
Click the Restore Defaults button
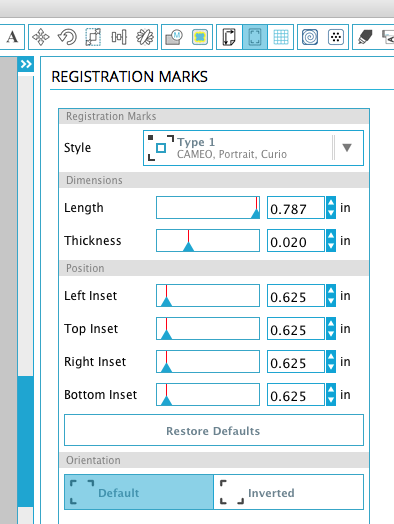pyautogui.click(x=214, y=430)
